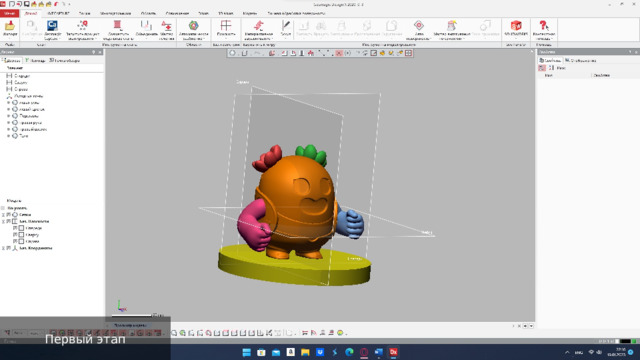Click the first icon of bottom view toolbar
Screen dimensions: 640x360
point(174,333)
